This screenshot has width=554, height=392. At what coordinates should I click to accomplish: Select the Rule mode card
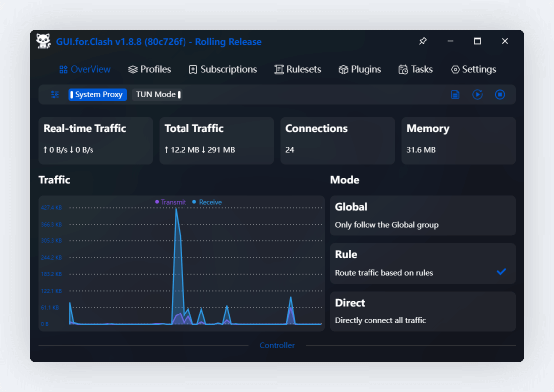(x=423, y=263)
